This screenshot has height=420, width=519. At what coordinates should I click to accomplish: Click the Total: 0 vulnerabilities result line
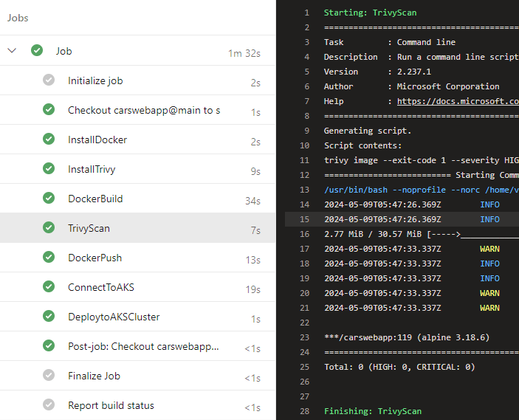coord(399,367)
